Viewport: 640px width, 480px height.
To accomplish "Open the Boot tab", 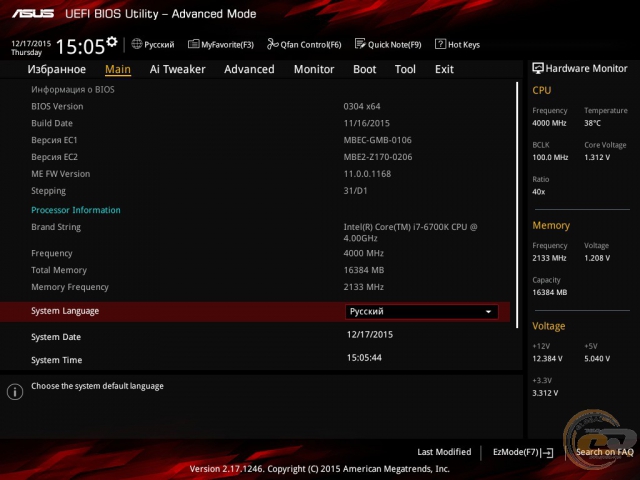I will coord(364,69).
